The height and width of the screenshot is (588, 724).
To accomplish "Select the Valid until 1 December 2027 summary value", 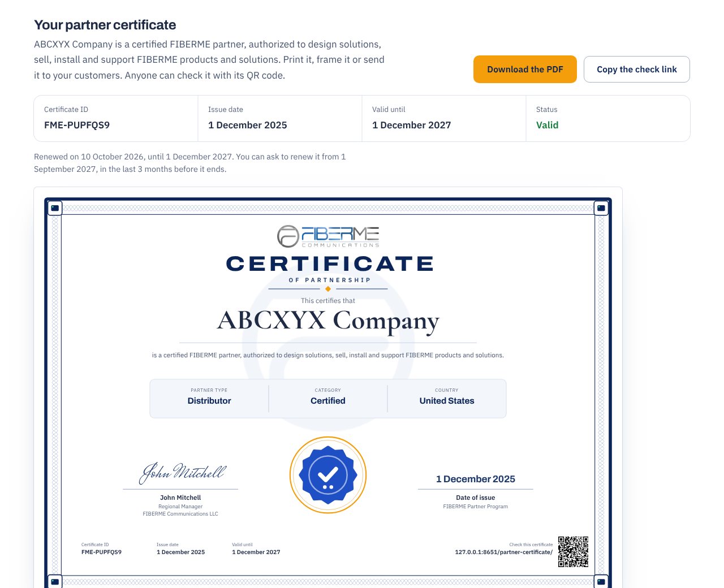I will point(411,125).
